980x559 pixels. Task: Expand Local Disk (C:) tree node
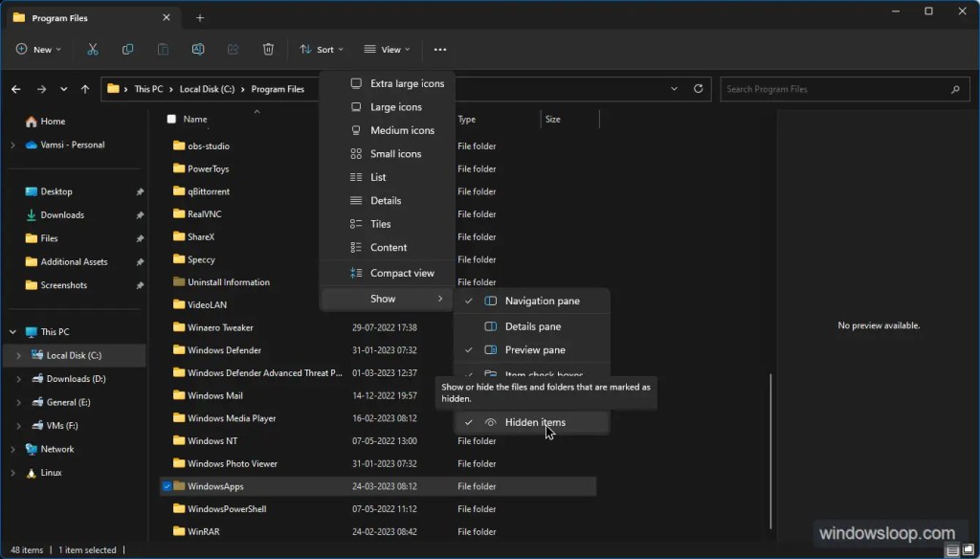18,356
